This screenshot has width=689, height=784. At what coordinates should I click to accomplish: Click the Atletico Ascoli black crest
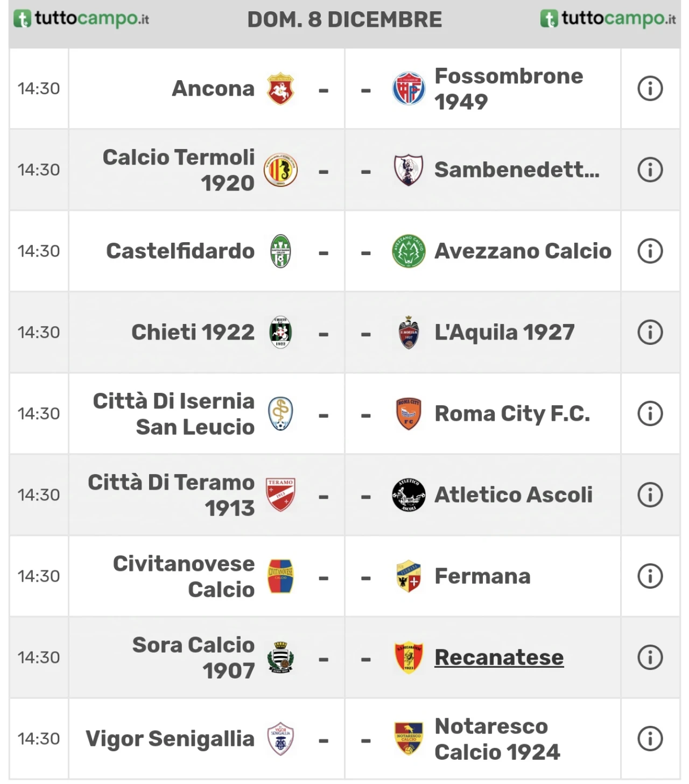point(409,495)
